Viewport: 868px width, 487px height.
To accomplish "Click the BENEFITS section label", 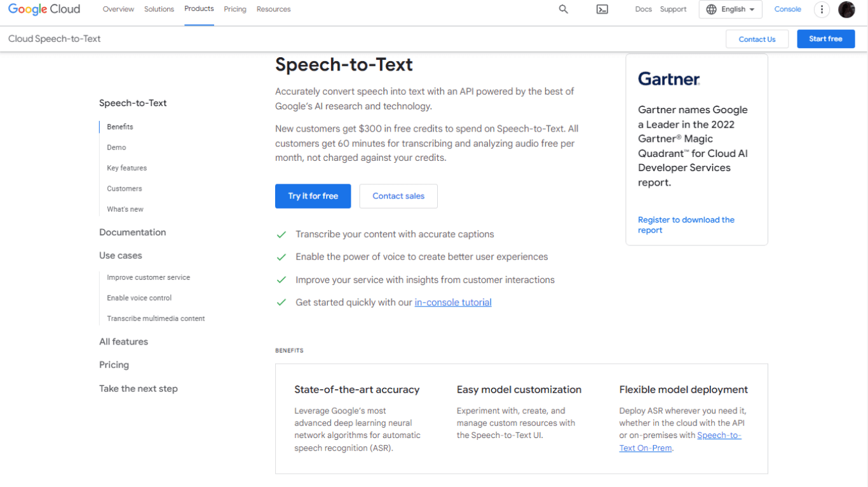I will click(x=289, y=350).
